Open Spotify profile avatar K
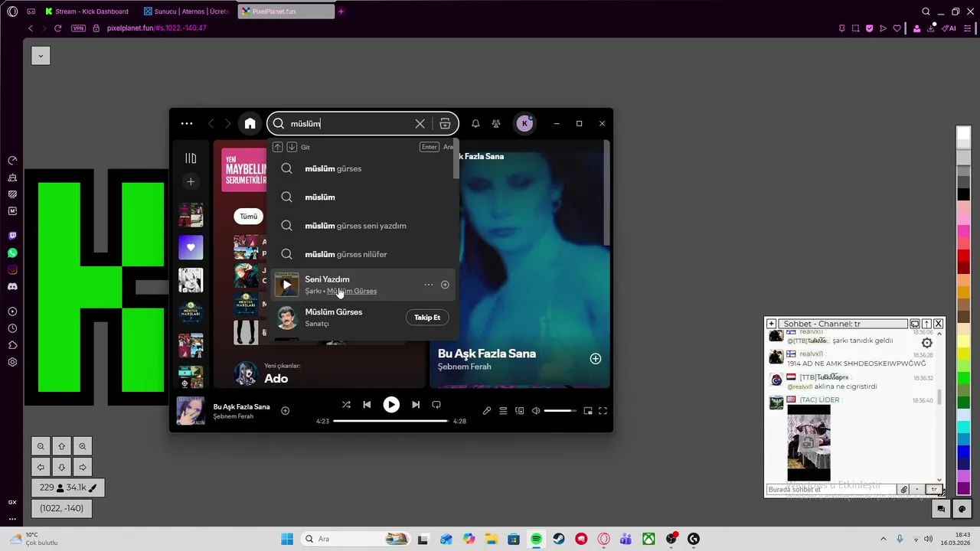 [524, 123]
